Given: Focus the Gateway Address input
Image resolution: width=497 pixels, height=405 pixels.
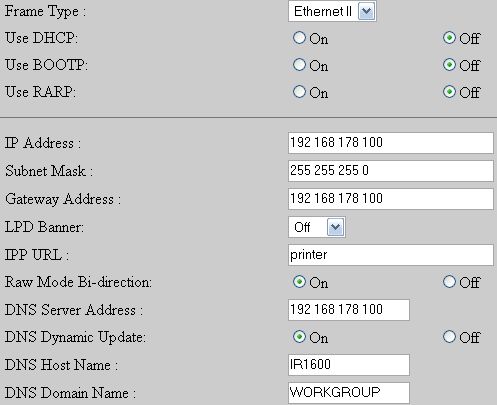Looking at the screenshot, I should tap(391, 199).
